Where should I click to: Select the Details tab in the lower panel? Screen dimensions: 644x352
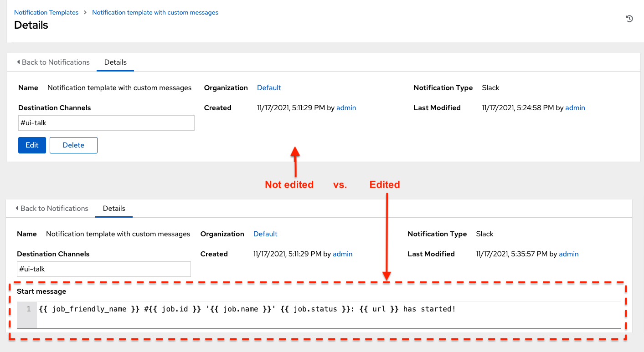tap(114, 209)
